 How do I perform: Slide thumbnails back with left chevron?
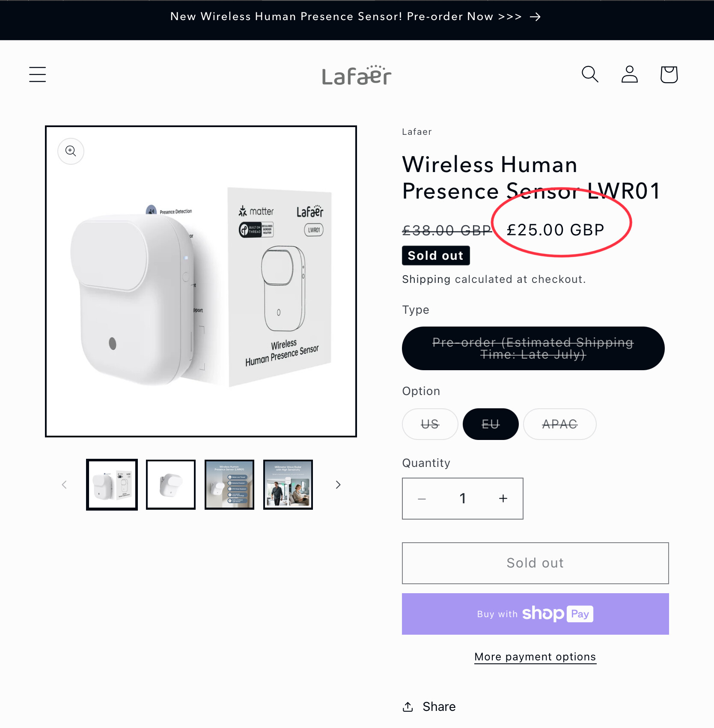click(x=64, y=485)
